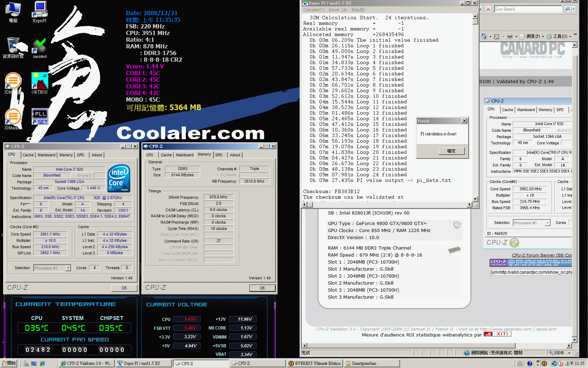Click the EVEREST tray info icon

tap(544, 363)
